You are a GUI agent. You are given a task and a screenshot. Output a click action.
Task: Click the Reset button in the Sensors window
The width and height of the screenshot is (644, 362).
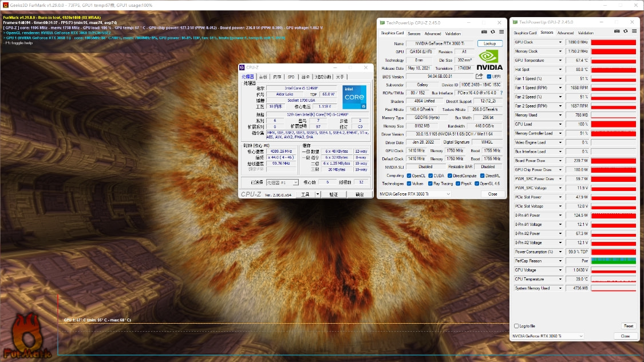628,325
